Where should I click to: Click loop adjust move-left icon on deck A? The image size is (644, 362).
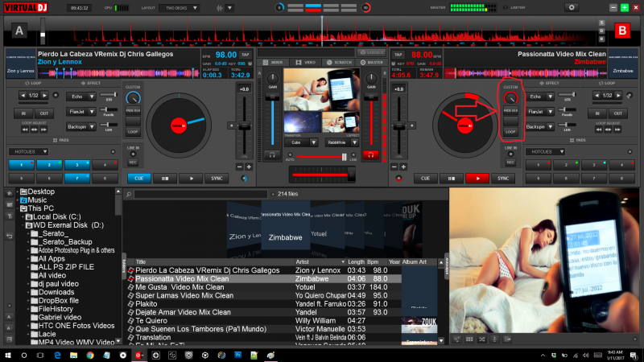[x=25, y=130]
